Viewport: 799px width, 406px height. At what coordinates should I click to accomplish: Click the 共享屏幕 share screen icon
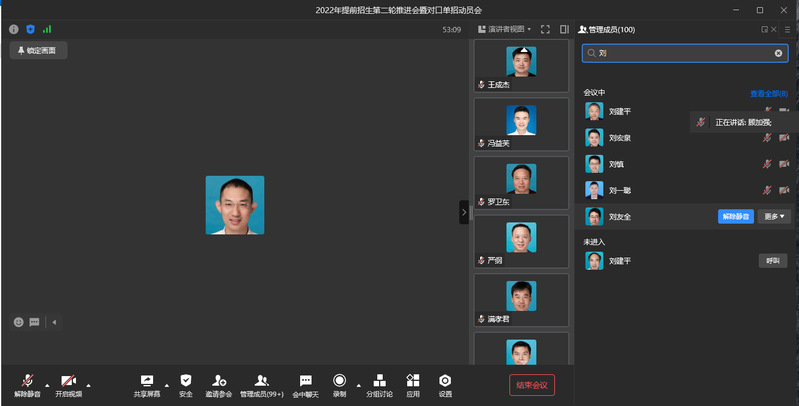[x=147, y=381]
